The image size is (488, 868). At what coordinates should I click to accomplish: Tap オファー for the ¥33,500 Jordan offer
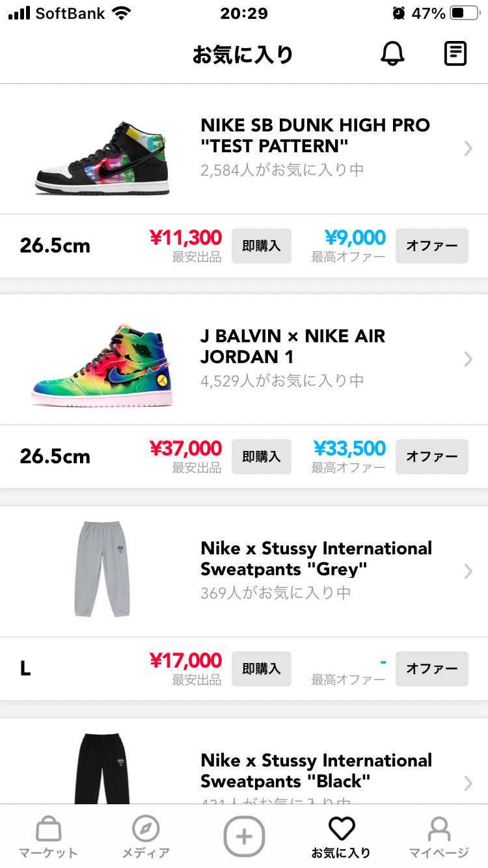[x=432, y=457]
